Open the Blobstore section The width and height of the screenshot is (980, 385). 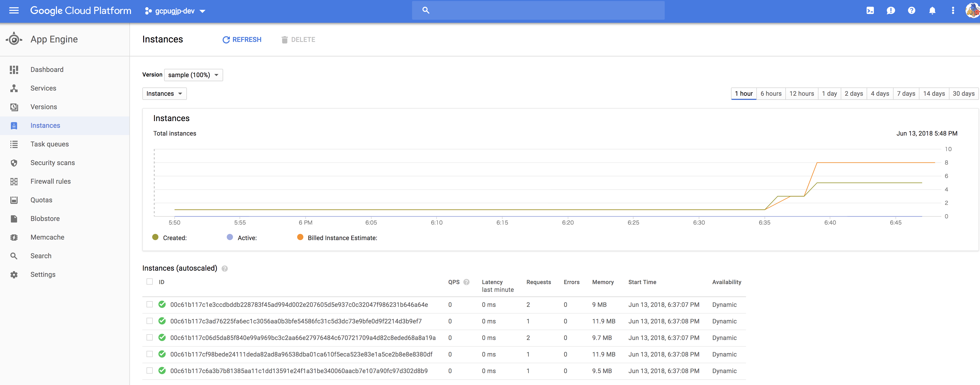click(45, 218)
